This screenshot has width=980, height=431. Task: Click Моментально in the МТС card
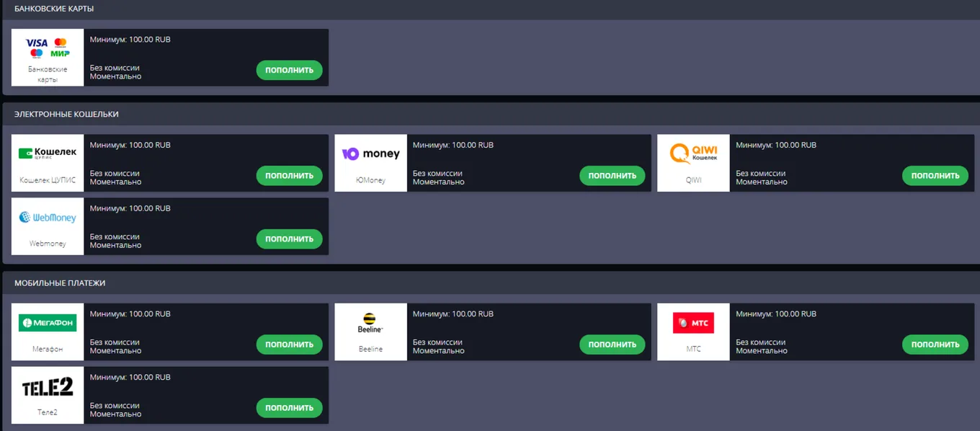(x=762, y=351)
